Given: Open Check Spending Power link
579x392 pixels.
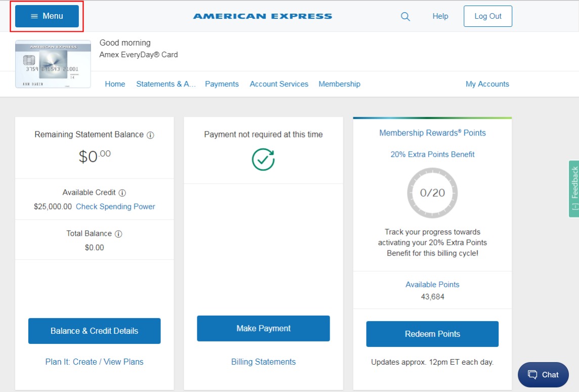Looking at the screenshot, I should tap(115, 206).
